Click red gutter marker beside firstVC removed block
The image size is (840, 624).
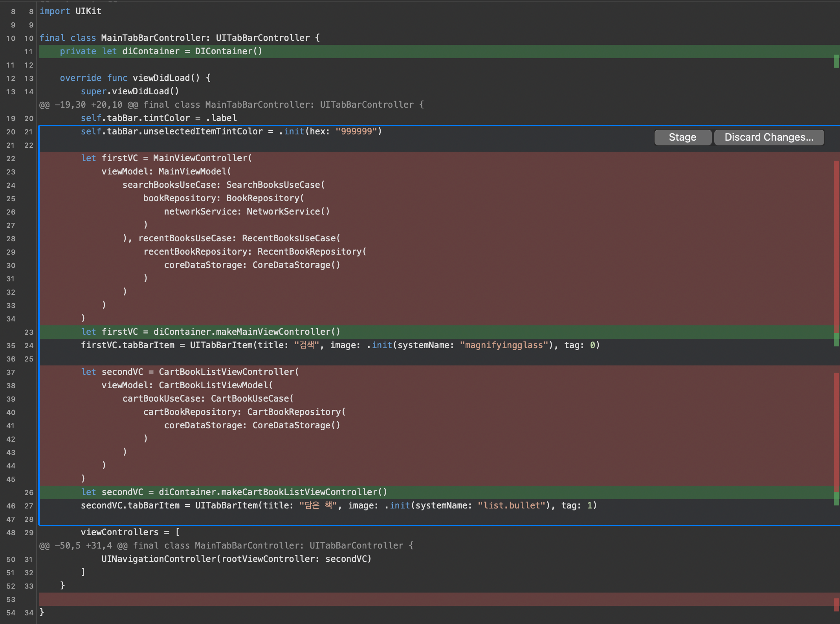(836, 244)
